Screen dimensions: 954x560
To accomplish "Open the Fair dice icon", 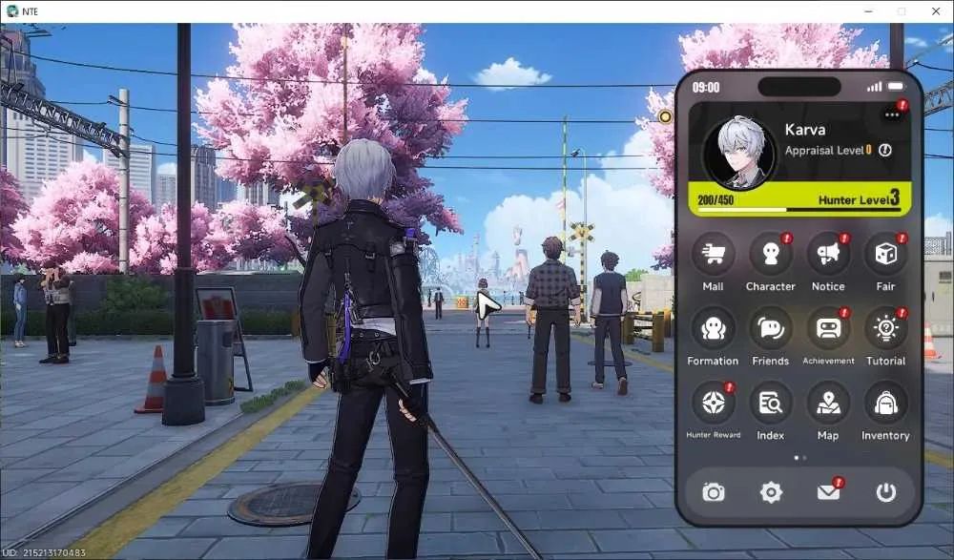I will (x=886, y=254).
